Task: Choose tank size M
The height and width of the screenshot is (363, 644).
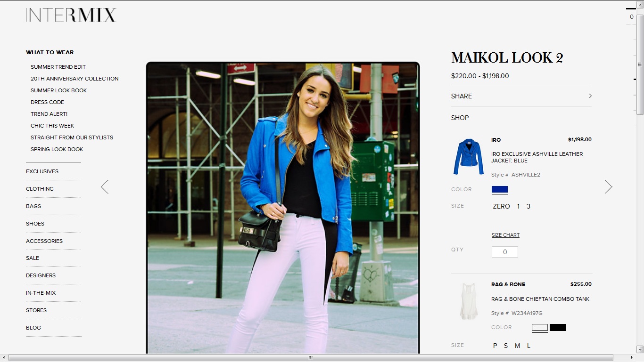Action: [x=517, y=346]
